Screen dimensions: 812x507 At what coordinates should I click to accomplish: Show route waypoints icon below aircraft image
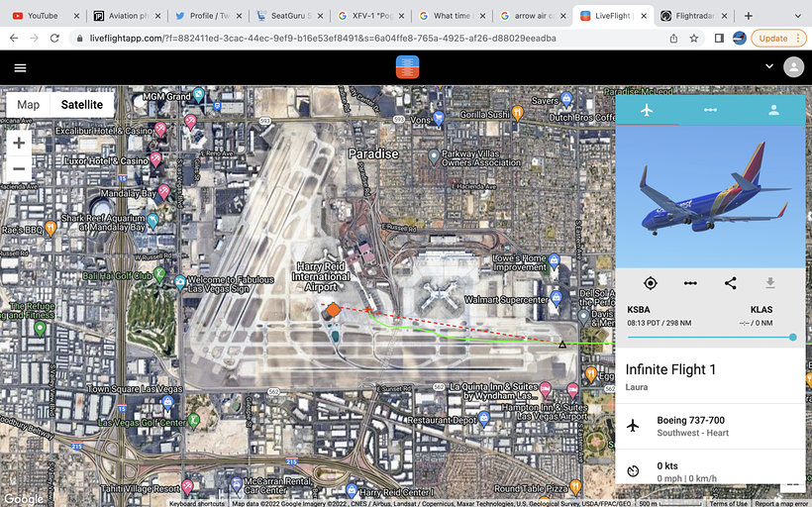click(x=690, y=283)
